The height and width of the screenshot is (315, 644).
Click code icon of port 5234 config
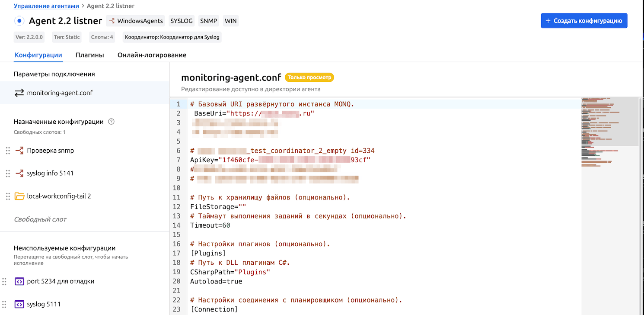[x=19, y=281]
